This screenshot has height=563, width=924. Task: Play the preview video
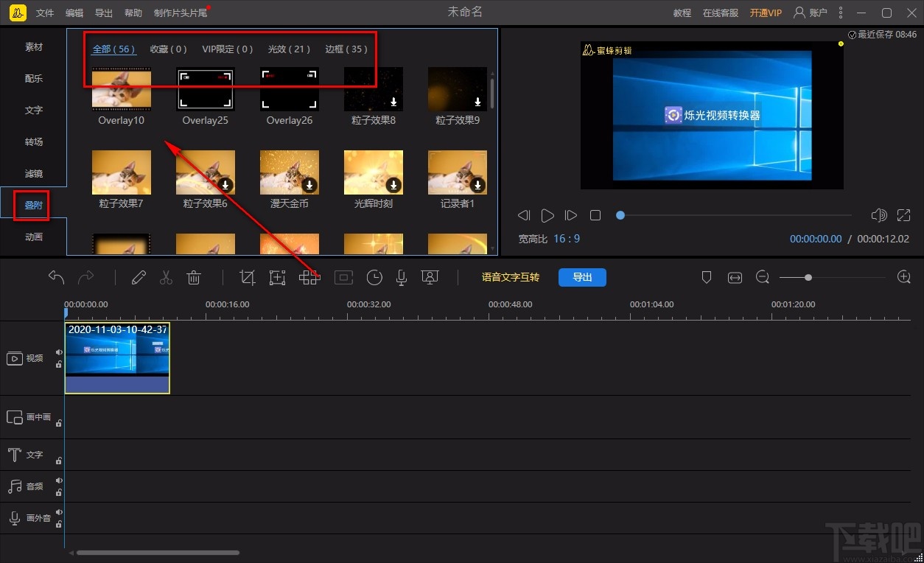pos(547,215)
